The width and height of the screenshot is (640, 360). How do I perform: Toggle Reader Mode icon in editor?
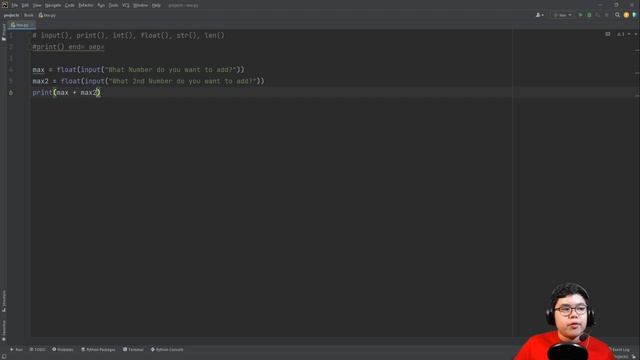pos(608,34)
